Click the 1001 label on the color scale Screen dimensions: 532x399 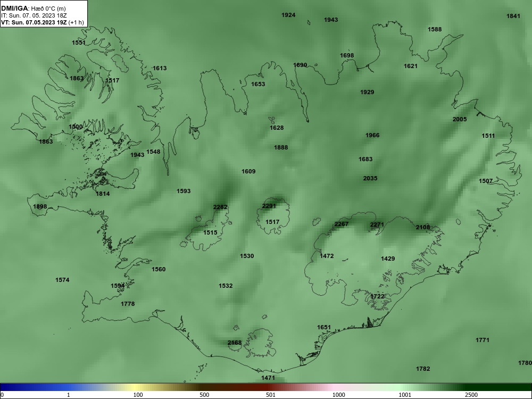point(405,395)
